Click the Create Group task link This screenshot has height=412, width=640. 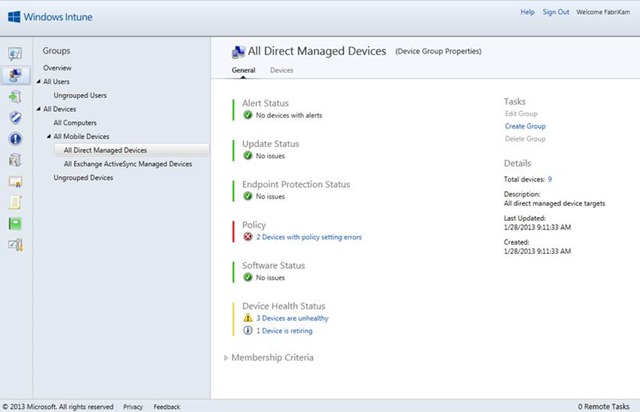[x=525, y=126]
